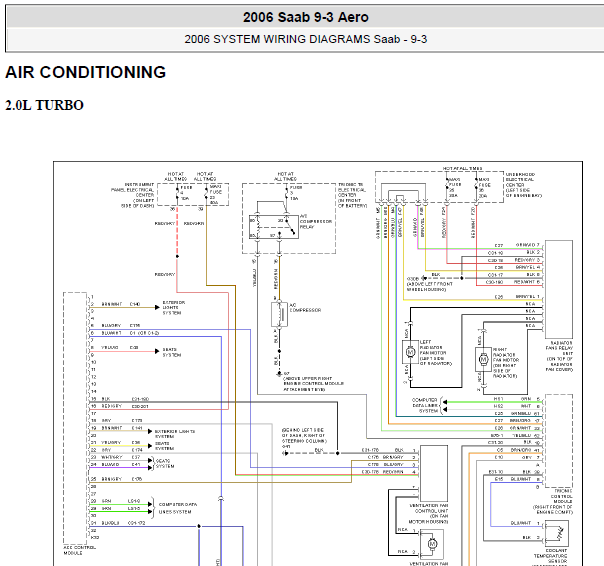Click the 'RED/WHT 6' label at relay unit
Image resolution: width=604 pixels, height=566 pixels.
coord(527,282)
